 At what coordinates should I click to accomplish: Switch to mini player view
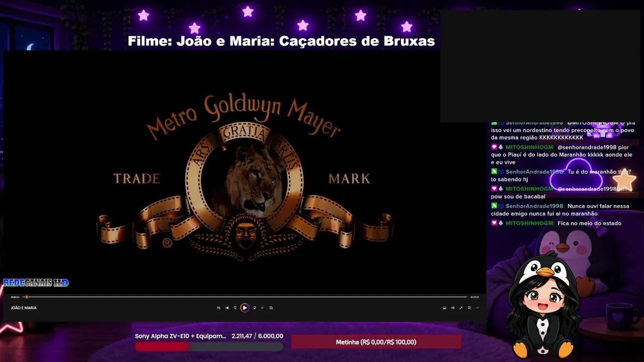pos(469,308)
